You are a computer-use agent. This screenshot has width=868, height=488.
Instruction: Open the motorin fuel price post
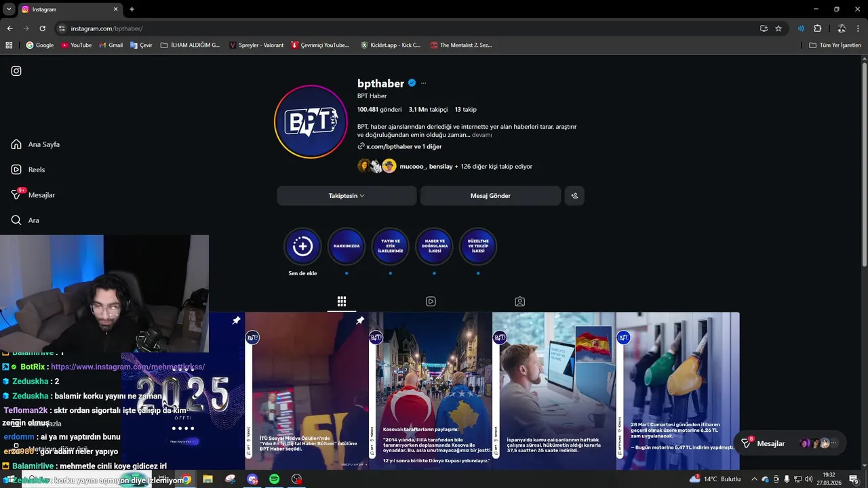(x=678, y=391)
